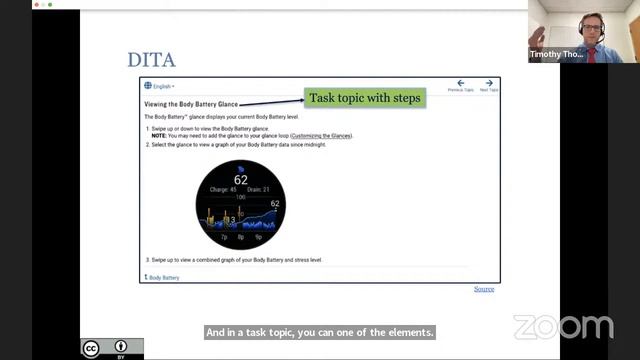This screenshot has width=640, height=360.
Task: Open the English language dropdown
Action: pos(164,87)
